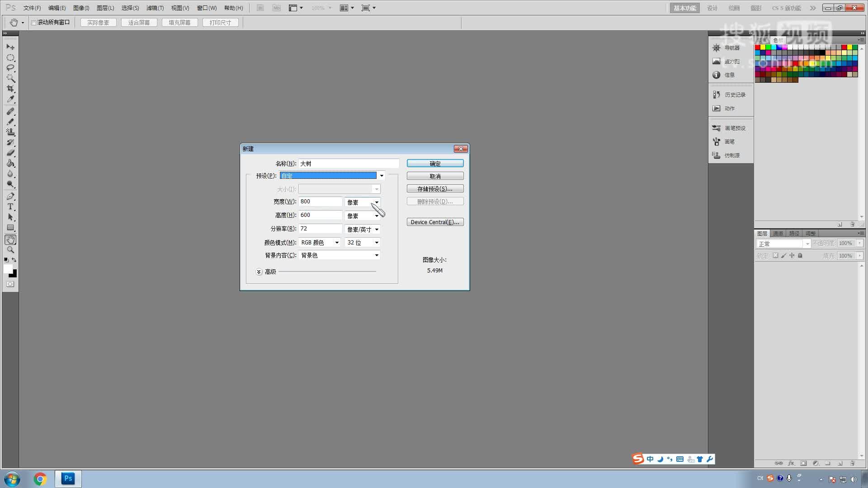This screenshot has height=488, width=868.
Task: Open Chrome from the taskbar
Action: coord(40,479)
